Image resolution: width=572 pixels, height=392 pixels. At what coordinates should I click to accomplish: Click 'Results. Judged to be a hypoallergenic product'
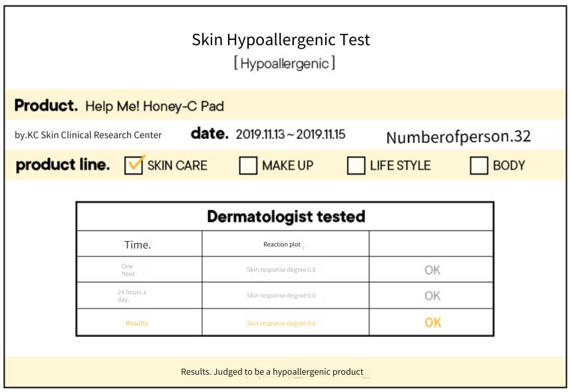pos(272,372)
